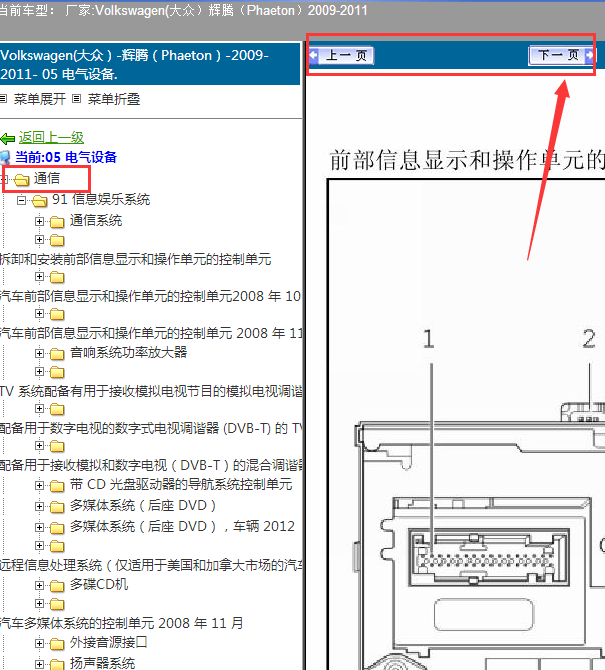
Task: Click folder icon of 多媒体系统 车辆 2012
Action: (57, 528)
